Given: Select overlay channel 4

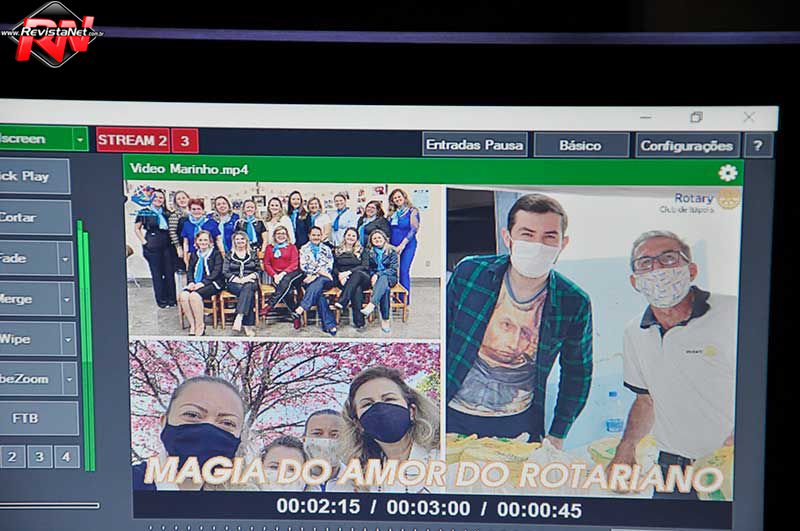Looking at the screenshot, I should click(x=66, y=457).
